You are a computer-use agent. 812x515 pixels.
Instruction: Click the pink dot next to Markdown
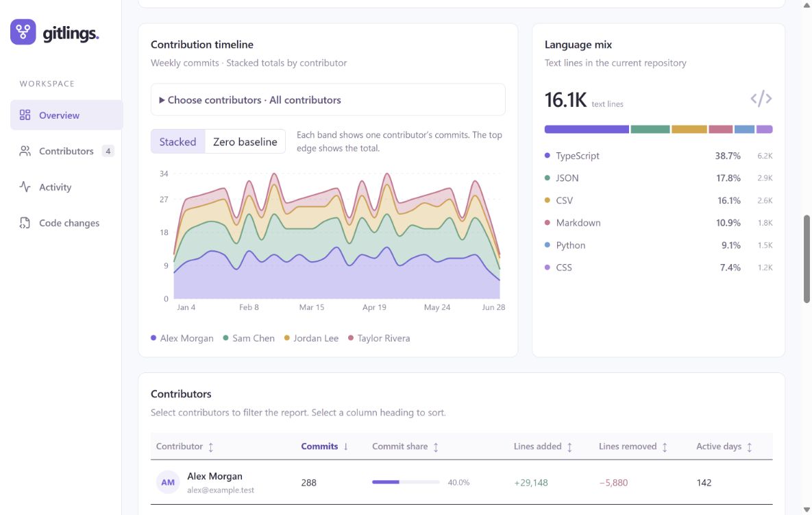pyautogui.click(x=548, y=222)
